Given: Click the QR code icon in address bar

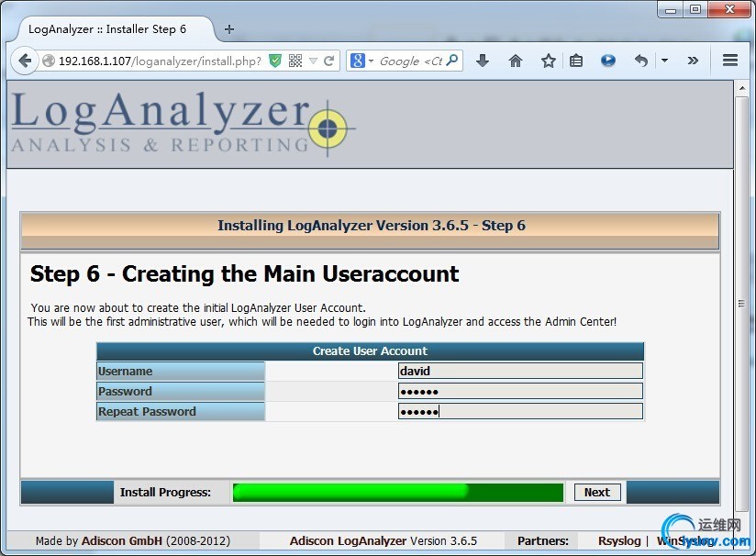Looking at the screenshot, I should click(295, 61).
